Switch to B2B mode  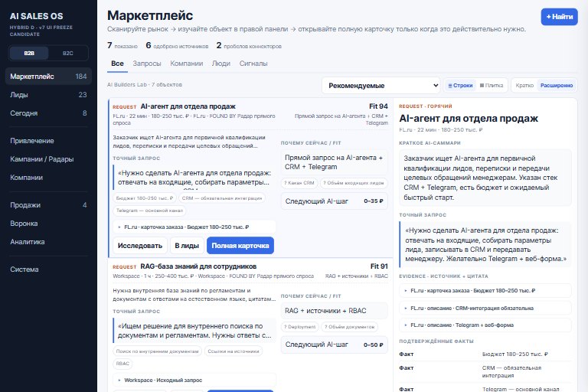coord(29,54)
